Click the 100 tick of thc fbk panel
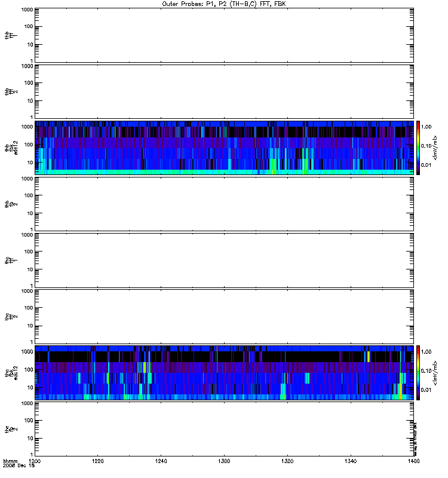448x478 pixels. [x=29, y=370]
